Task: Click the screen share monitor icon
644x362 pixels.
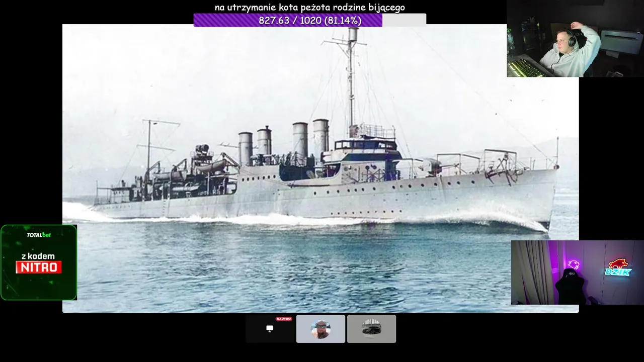Action: [270, 329]
